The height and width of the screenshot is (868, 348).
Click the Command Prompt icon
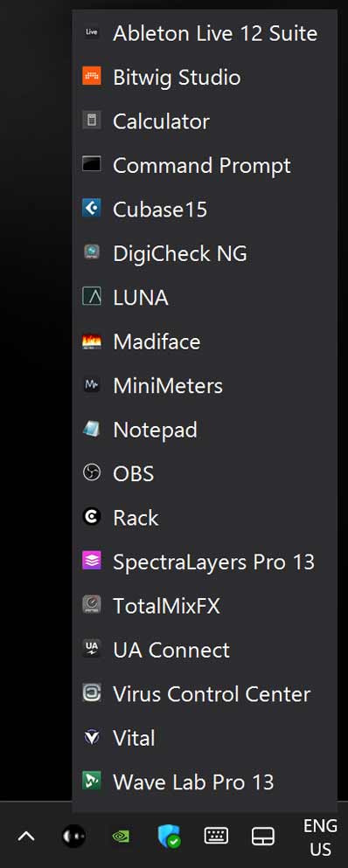point(92,164)
